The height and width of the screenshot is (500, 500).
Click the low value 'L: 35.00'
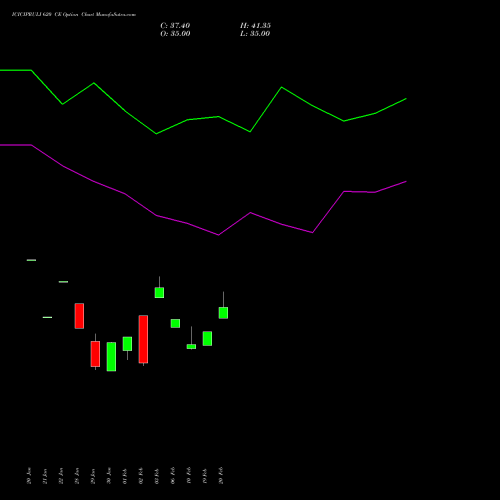coord(255,34)
